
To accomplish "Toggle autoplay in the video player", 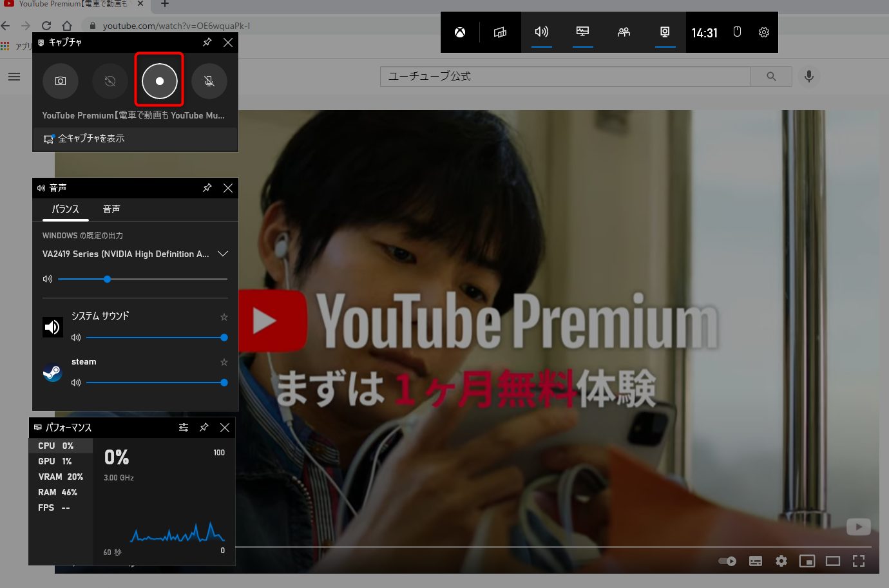I will (728, 561).
